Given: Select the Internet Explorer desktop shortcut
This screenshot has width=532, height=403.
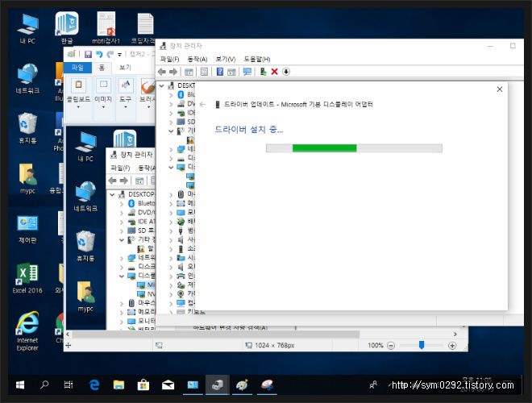Looking at the screenshot, I should point(27,331).
